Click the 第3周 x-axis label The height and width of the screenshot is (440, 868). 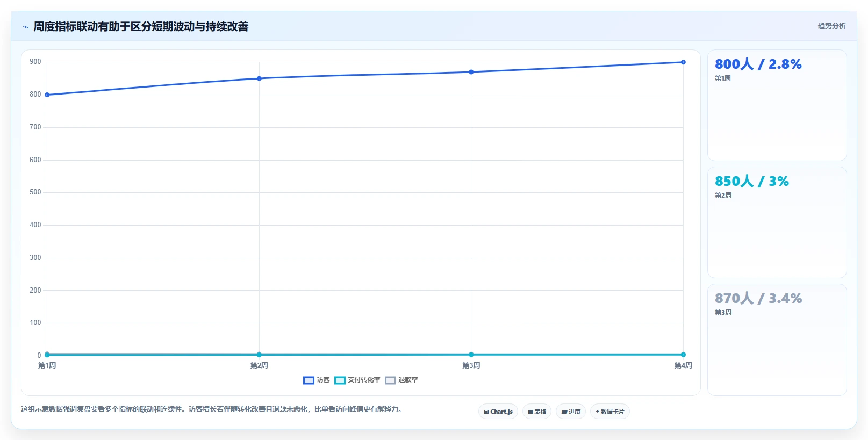click(x=471, y=365)
